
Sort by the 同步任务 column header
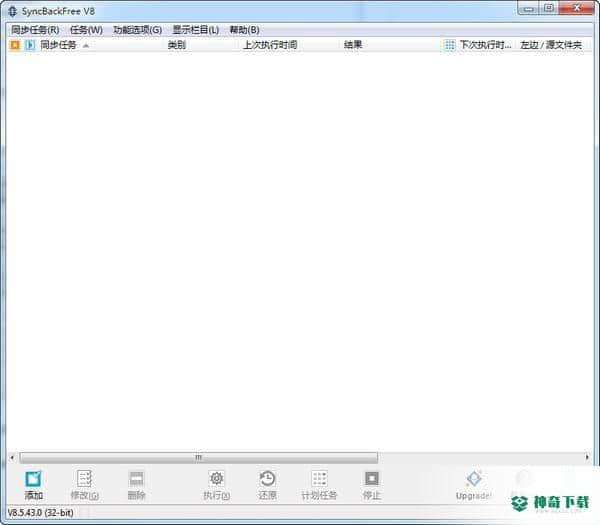(x=58, y=45)
